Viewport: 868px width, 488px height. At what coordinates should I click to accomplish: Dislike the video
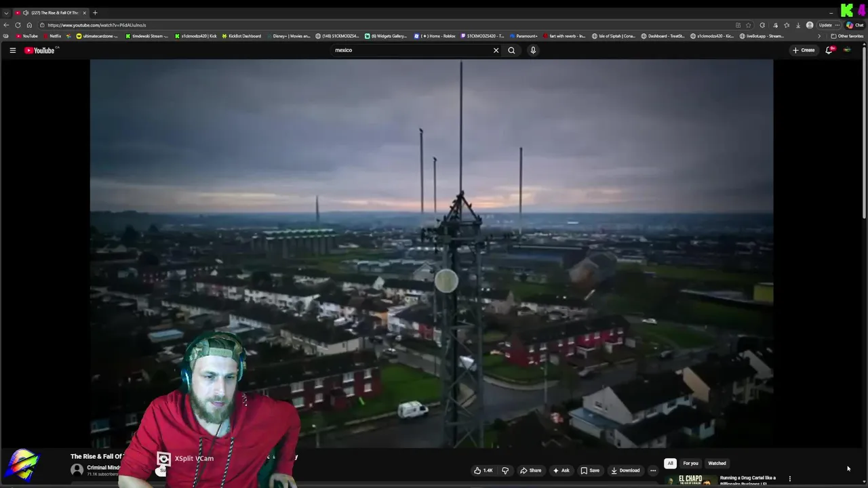pos(505,470)
